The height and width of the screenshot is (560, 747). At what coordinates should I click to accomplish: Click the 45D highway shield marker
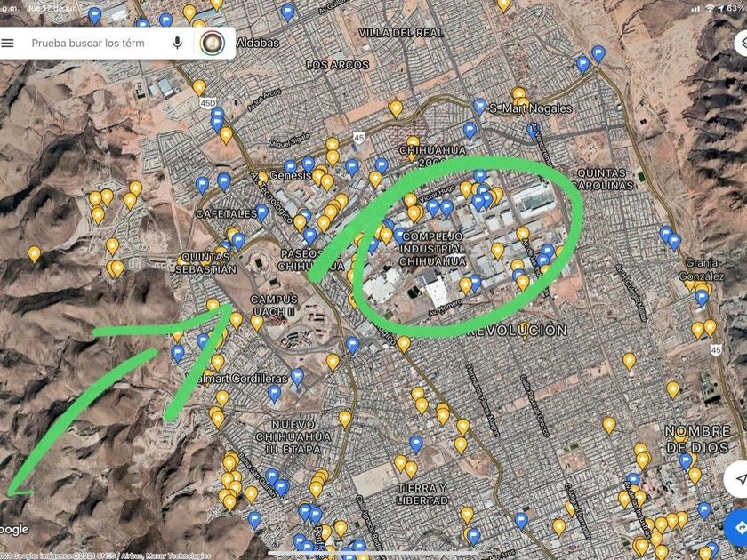pos(207,103)
